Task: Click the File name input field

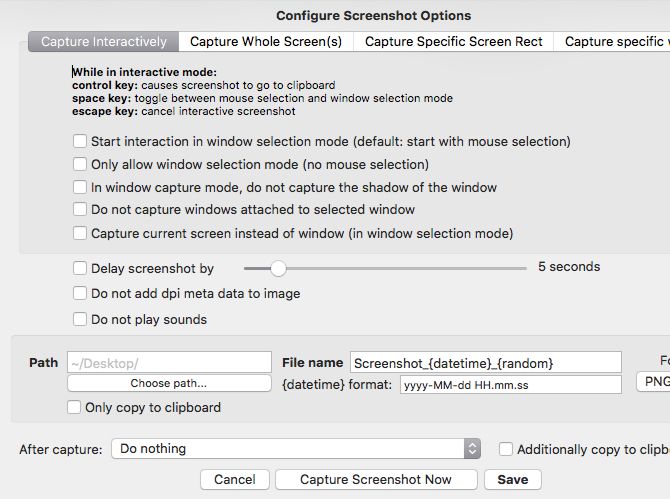Action: point(485,363)
